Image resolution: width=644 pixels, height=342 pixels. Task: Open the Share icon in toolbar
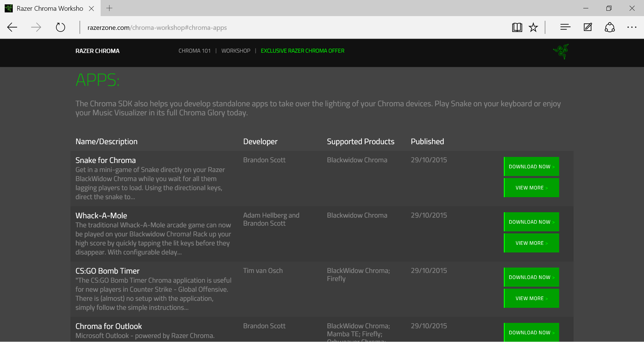point(610,27)
